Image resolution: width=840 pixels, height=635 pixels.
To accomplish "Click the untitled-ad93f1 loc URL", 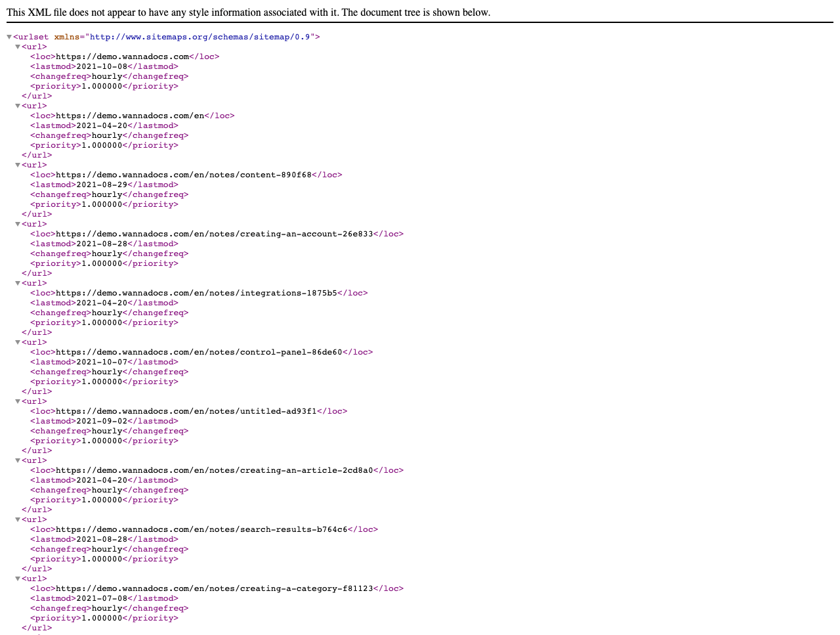I will (186, 411).
